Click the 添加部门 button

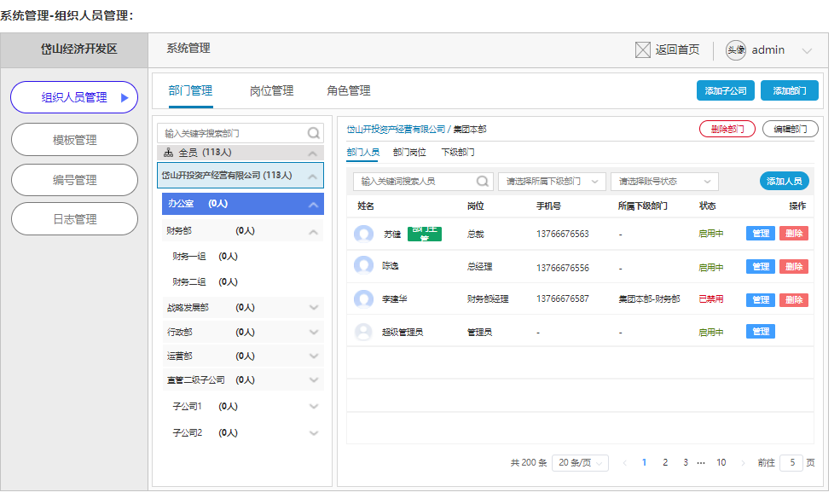pos(790,90)
